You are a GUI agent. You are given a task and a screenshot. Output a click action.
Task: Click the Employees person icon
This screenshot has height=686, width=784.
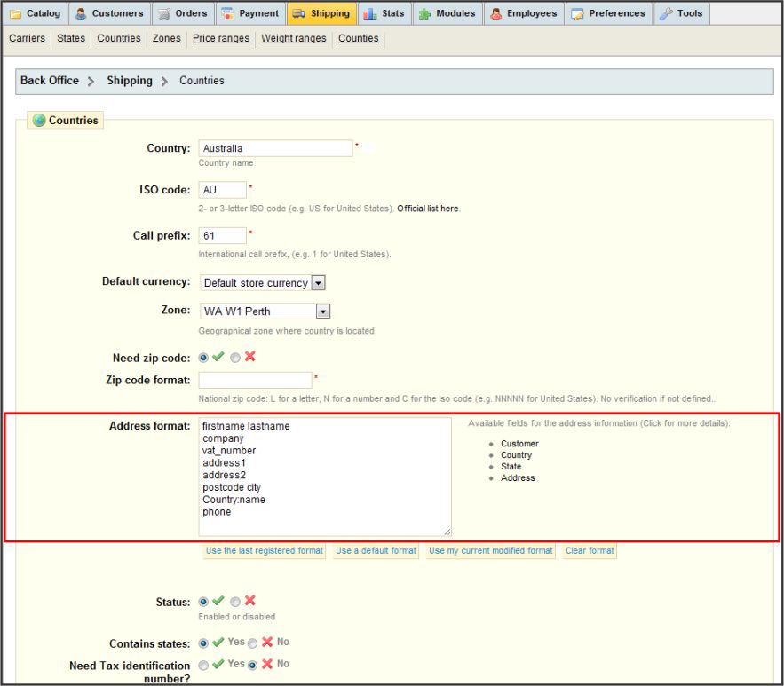point(495,13)
